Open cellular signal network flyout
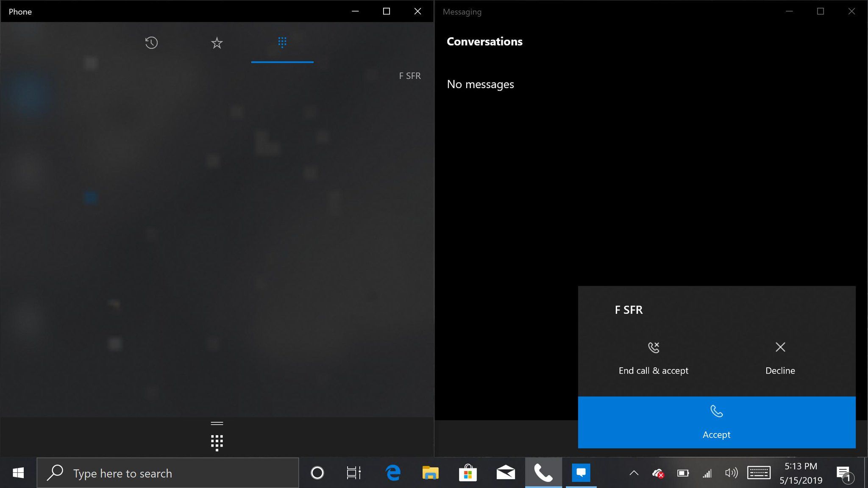 707,473
